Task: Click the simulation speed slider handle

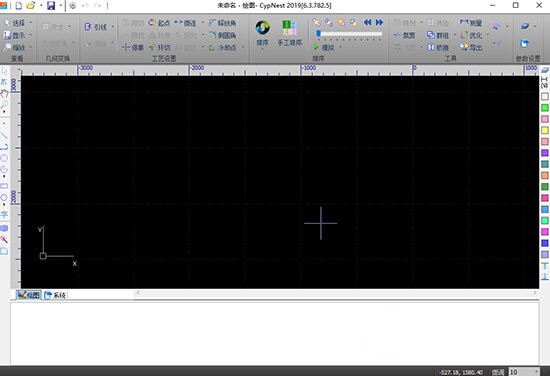Action: click(318, 33)
